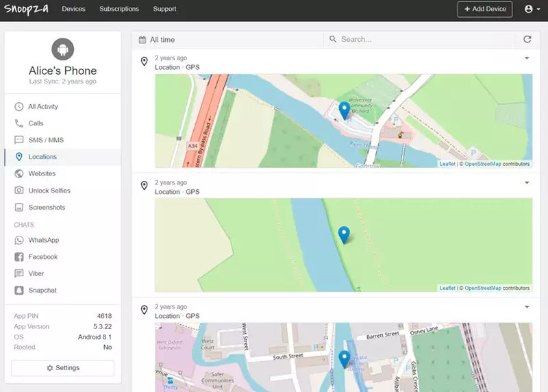Image resolution: width=548 pixels, height=392 pixels.
Task: Click the App Version value 5.3.22
Action: (102, 327)
